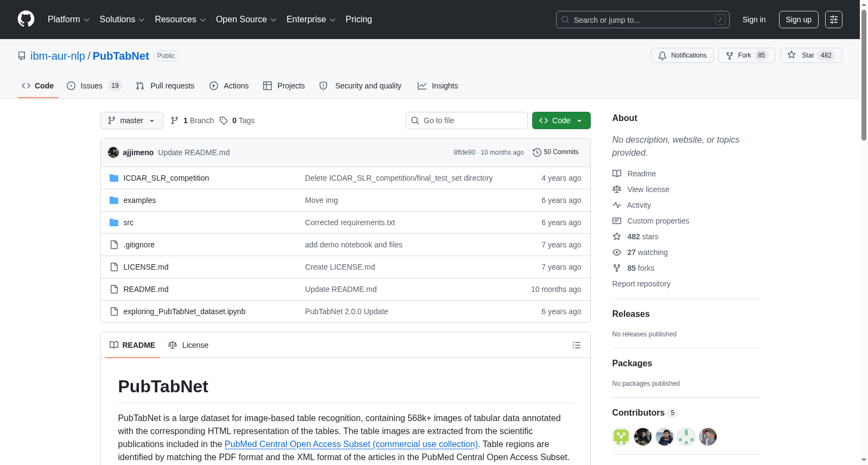Focus the Go to file search box
868x465 pixels.
coord(467,120)
